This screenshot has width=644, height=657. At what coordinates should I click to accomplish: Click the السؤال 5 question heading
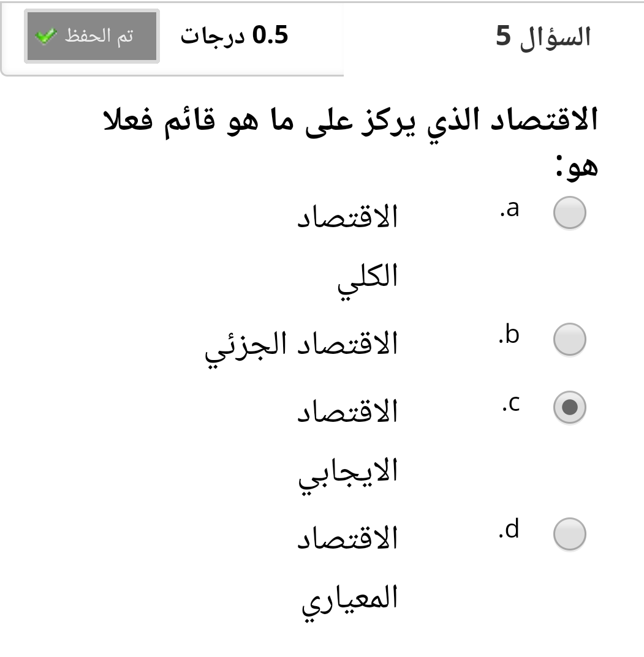point(544,37)
